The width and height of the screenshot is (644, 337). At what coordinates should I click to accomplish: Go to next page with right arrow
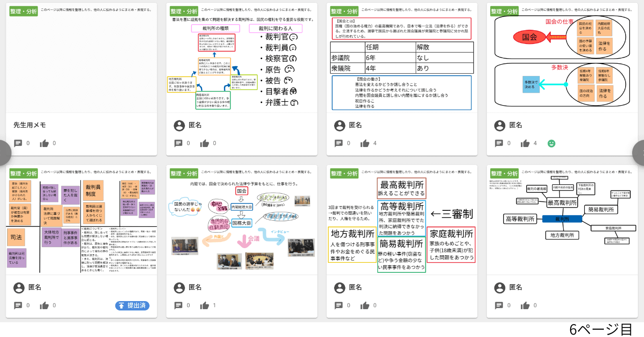(x=640, y=152)
